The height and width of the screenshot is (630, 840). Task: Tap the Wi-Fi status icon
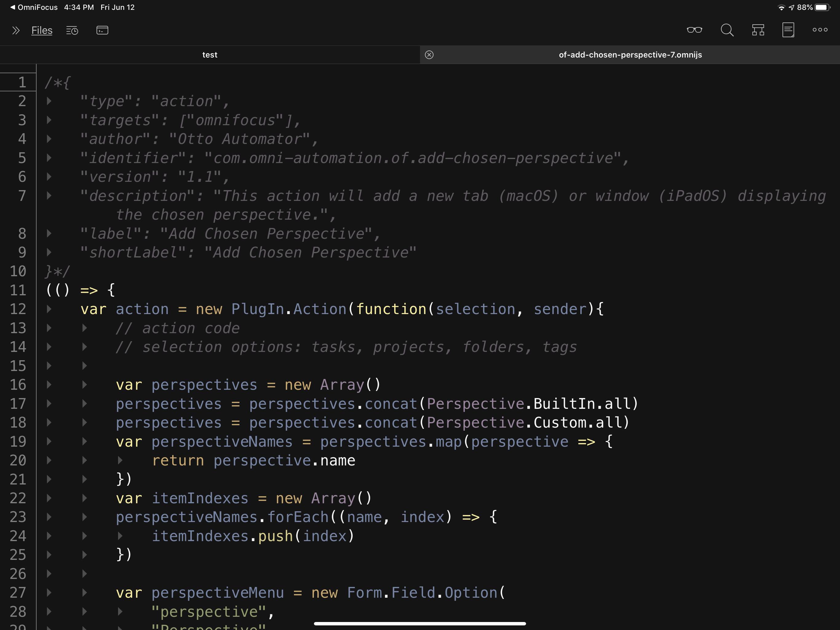781,8
